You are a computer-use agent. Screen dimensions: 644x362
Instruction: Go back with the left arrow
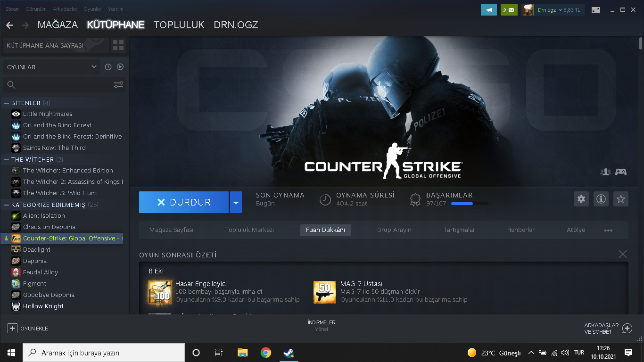(x=9, y=25)
